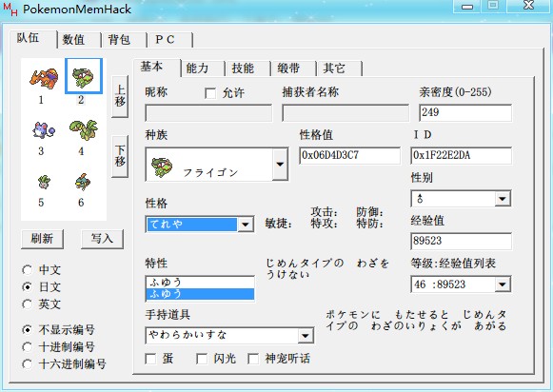Click the 亲密度 field showing 249
This screenshot has width=553, height=392.
(465, 113)
